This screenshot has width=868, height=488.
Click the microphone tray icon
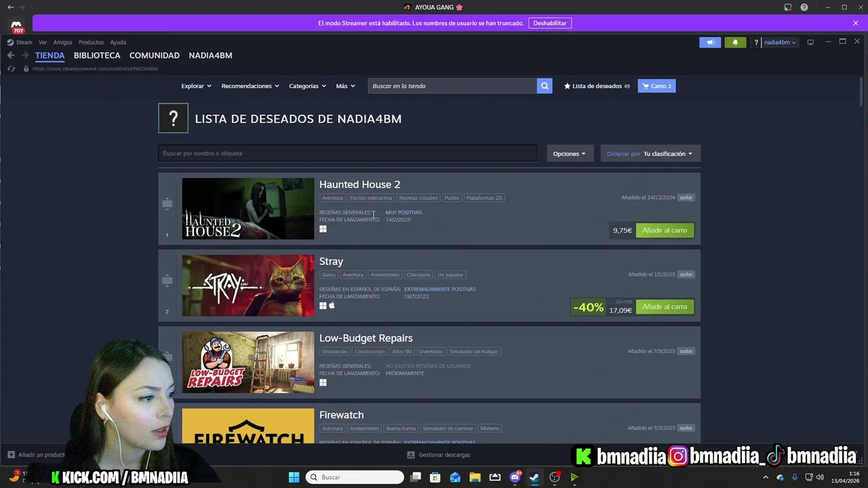(794, 477)
